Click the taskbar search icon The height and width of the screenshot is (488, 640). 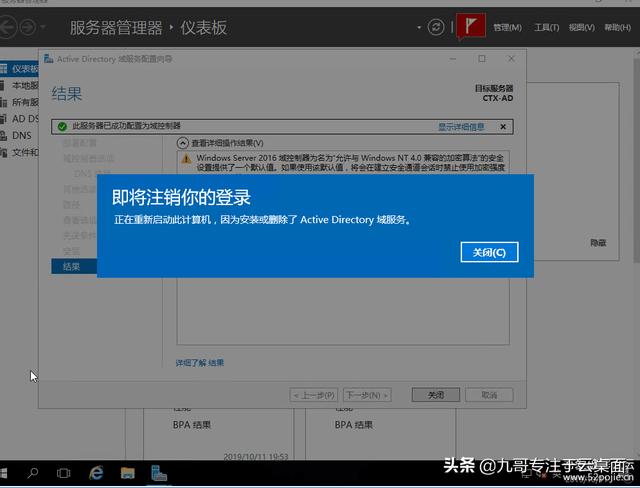(x=33, y=473)
